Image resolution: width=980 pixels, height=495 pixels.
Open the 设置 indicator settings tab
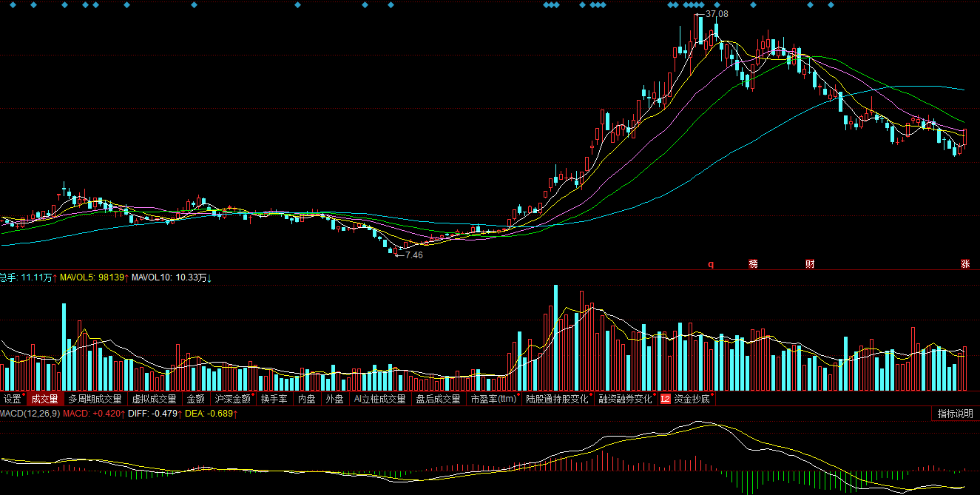coord(13,399)
